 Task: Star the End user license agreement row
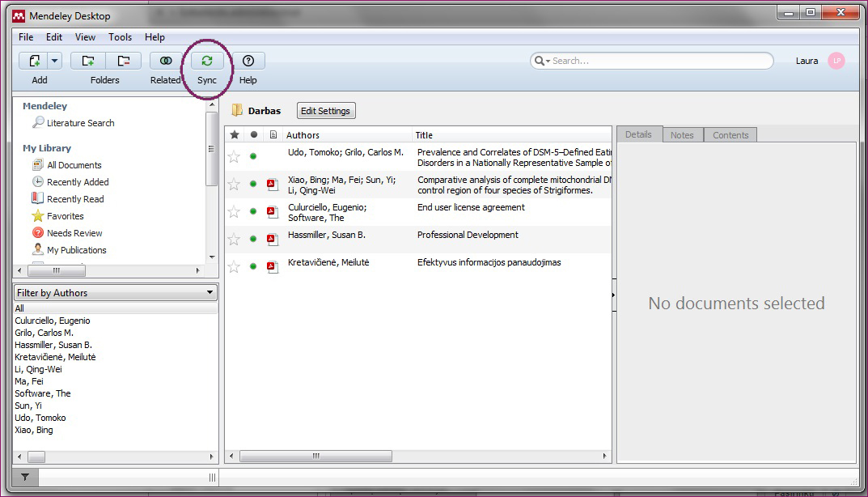(234, 211)
